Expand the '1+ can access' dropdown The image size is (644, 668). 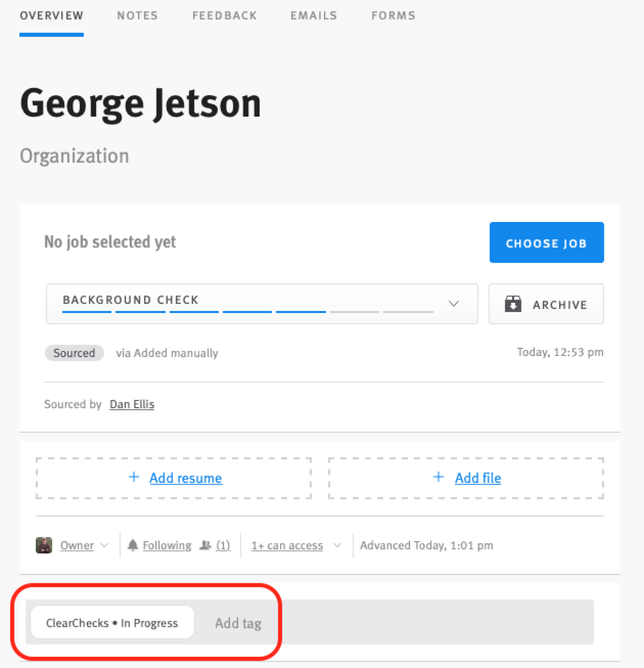tap(337, 545)
